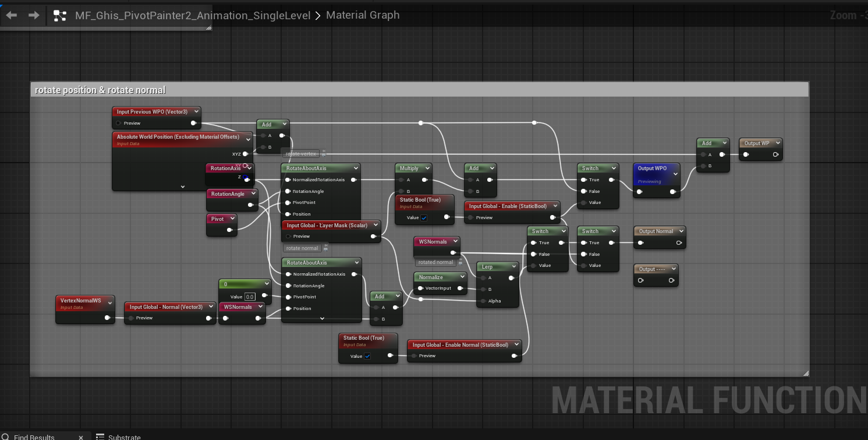
Task: Click the Pivot node's output pin
Action: click(x=229, y=230)
